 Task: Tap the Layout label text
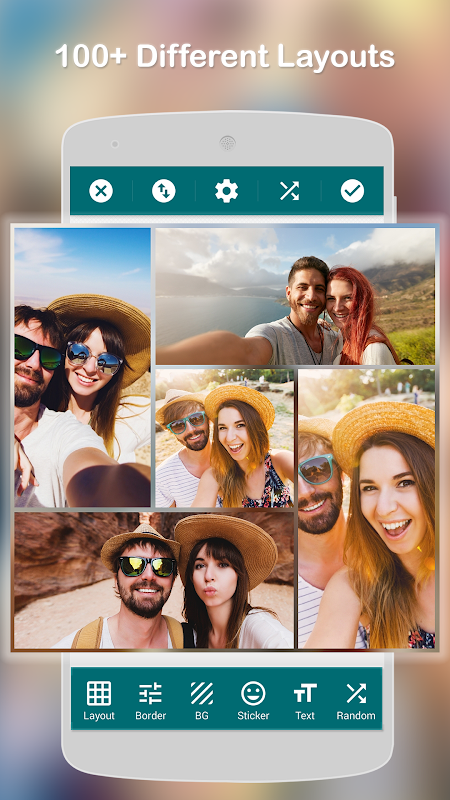(x=99, y=715)
